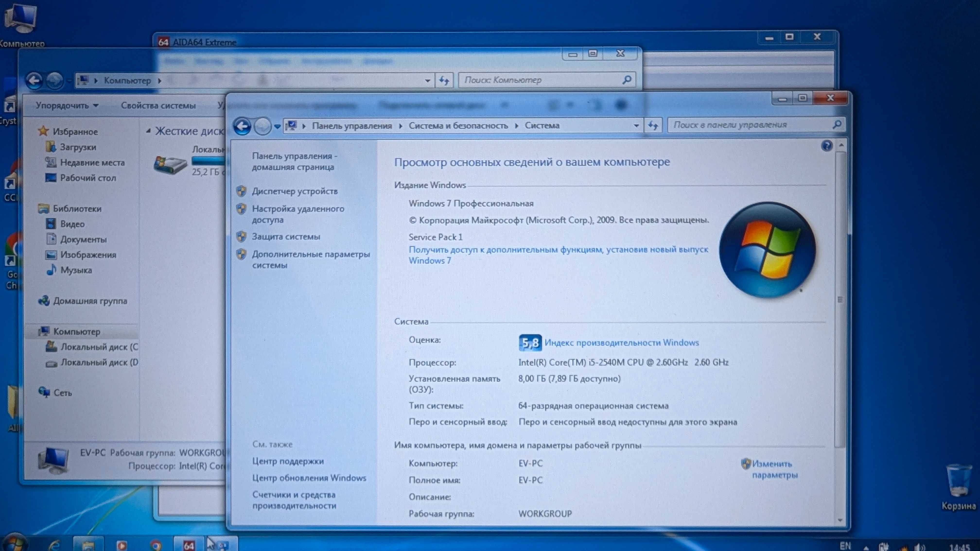Viewport: 980px width, 551px height.
Task: Open recent pages dropdown in System window
Action: click(x=277, y=126)
